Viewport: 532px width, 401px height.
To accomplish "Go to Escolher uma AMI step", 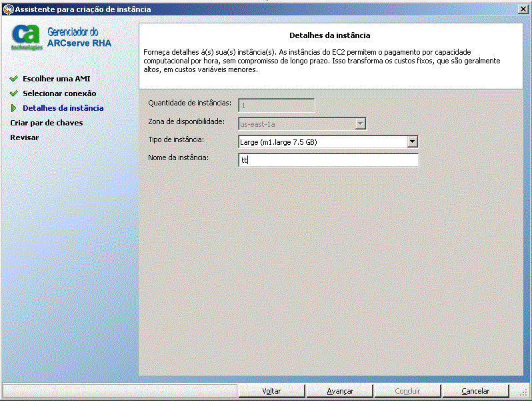I will [x=56, y=79].
